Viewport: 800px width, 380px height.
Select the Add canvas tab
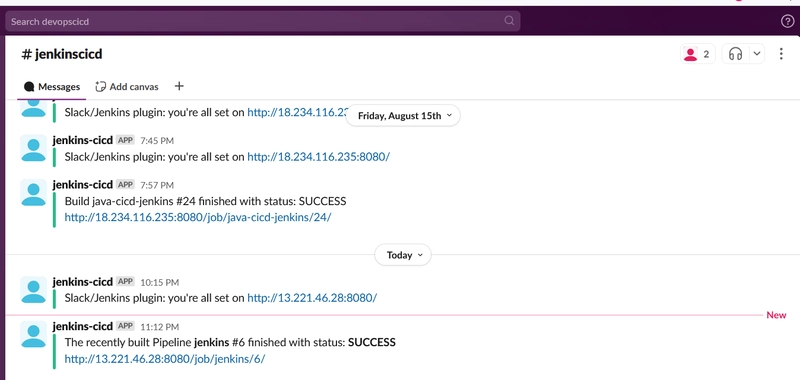point(127,87)
